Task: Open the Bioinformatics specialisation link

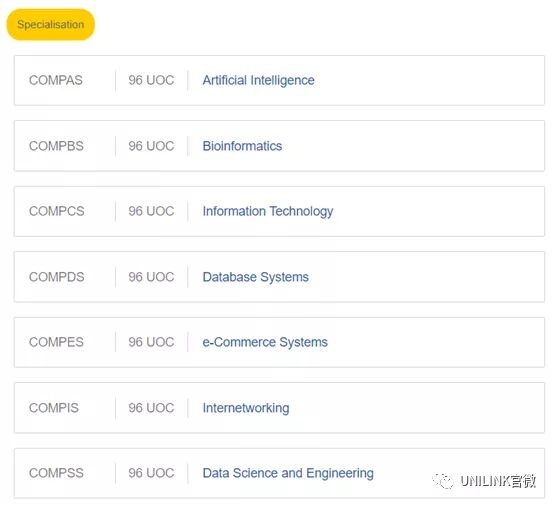Action: click(x=242, y=146)
